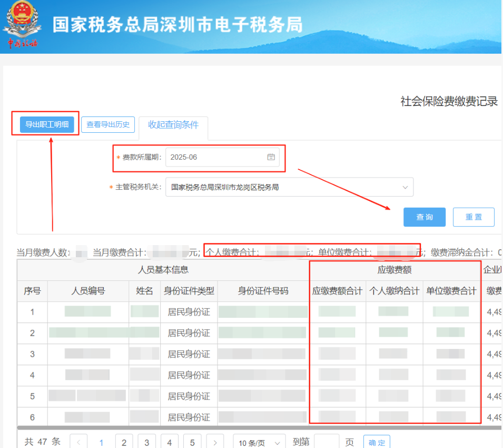Collapse query conditions via 收起查询条件 tab
Image resolution: width=503 pixels, height=448 pixels.
(x=173, y=124)
